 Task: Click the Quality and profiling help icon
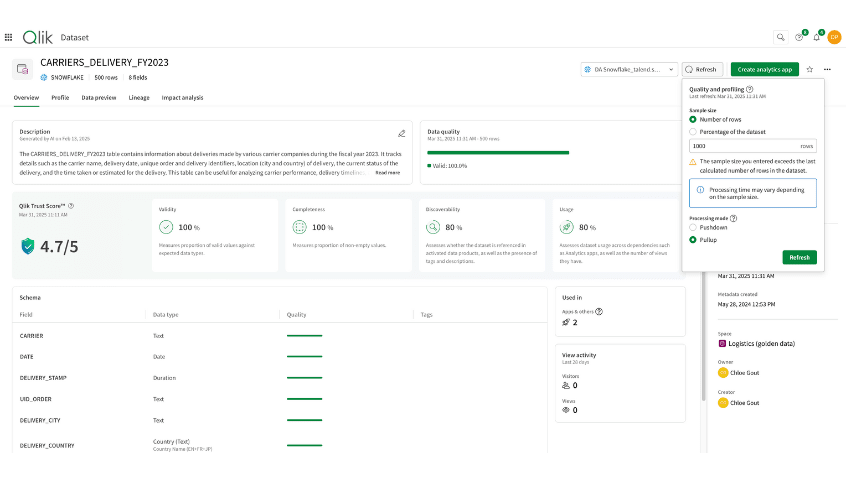pyautogui.click(x=749, y=89)
